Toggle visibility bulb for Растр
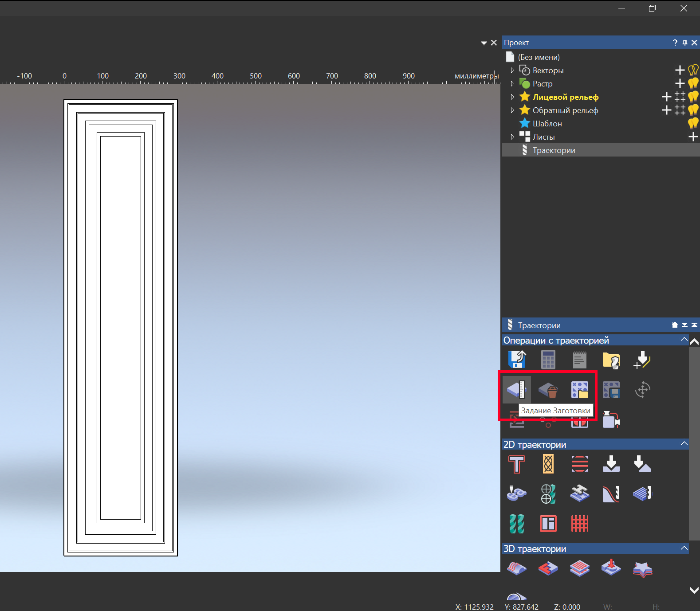The image size is (700, 611). coord(693,83)
